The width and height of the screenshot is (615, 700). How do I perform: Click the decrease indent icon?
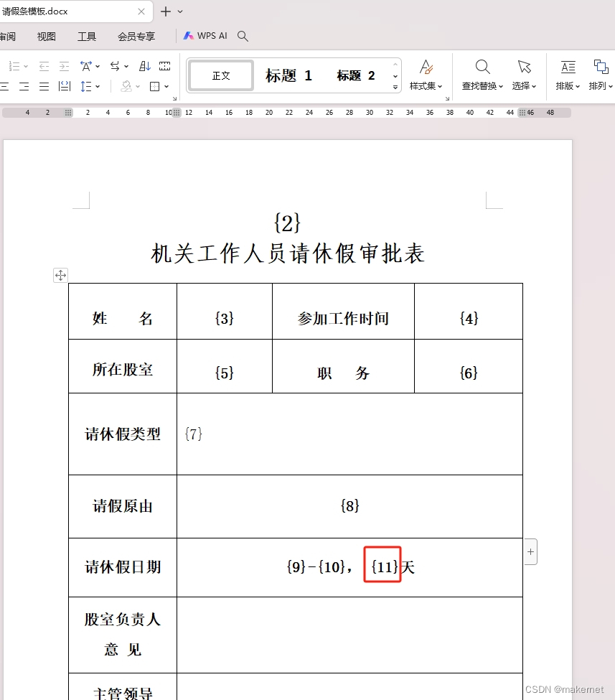(44, 67)
